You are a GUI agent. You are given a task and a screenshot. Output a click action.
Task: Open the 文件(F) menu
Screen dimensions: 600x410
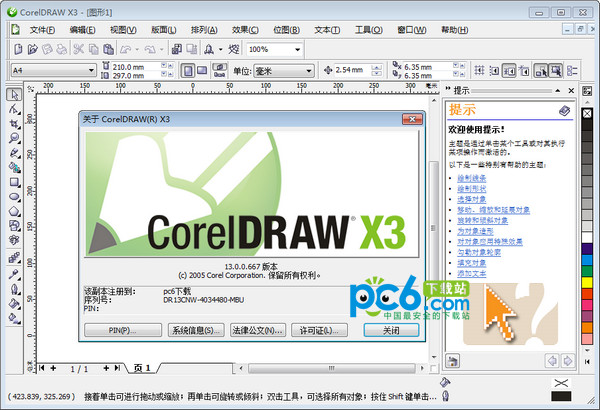42,30
